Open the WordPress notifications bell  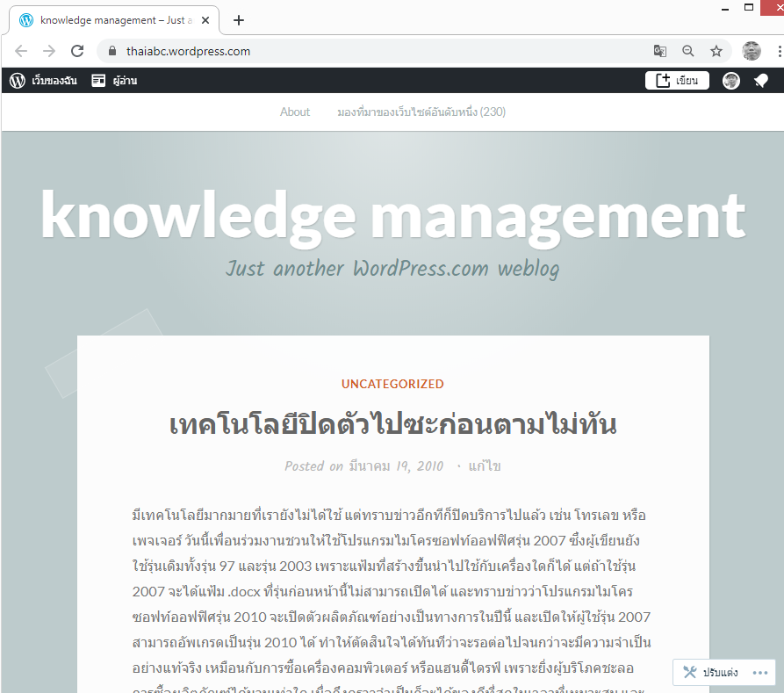(x=760, y=81)
